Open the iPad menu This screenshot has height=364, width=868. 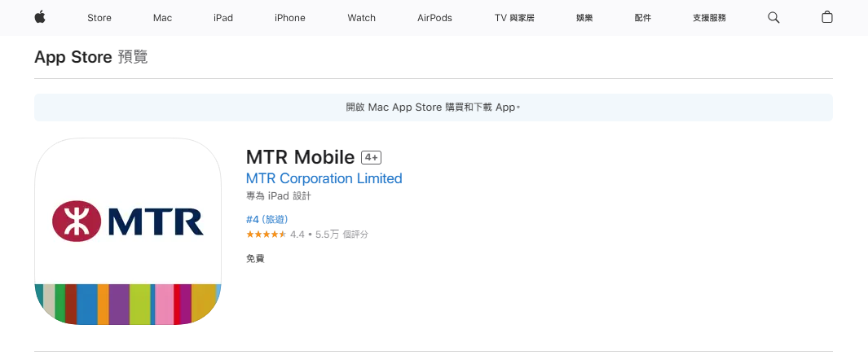pos(223,18)
